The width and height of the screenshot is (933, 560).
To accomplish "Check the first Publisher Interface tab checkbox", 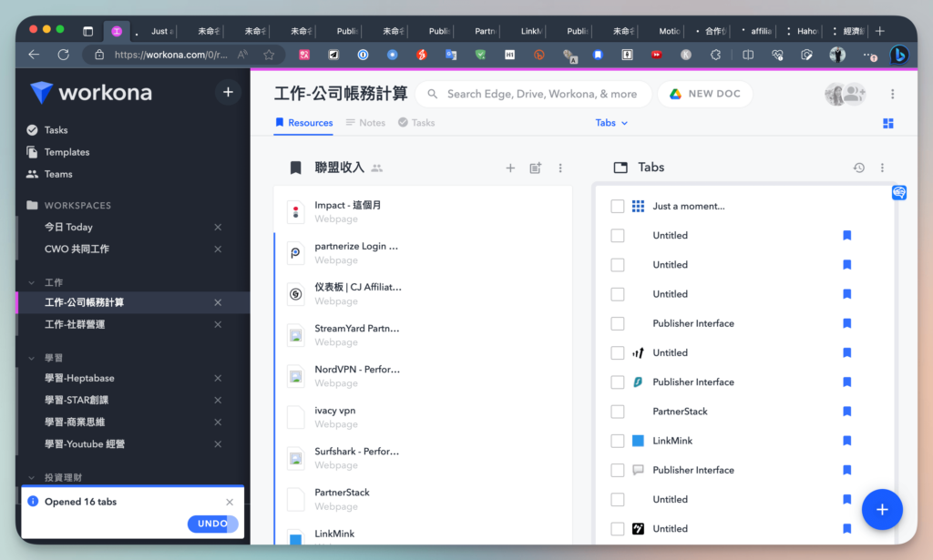I will click(x=618, y=323).
